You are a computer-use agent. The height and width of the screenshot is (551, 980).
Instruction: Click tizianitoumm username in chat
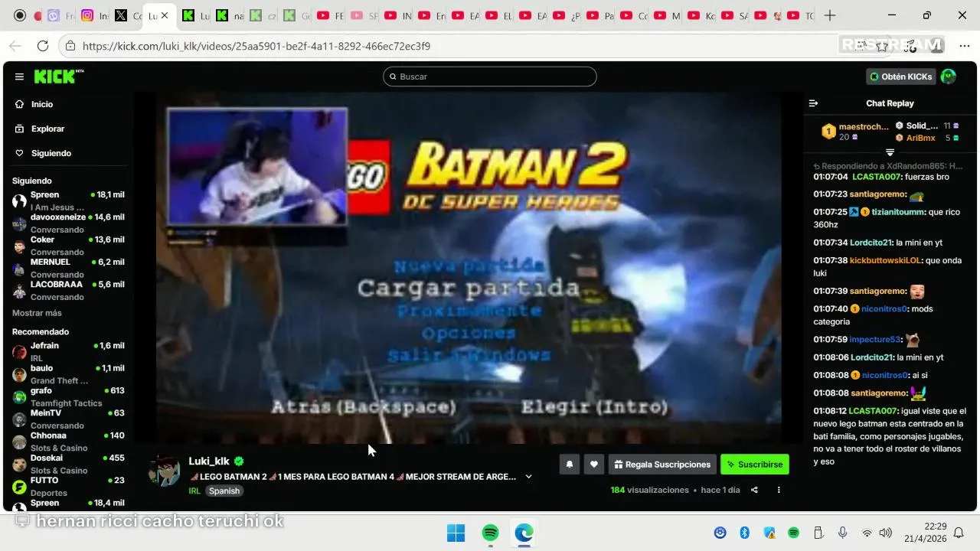[897, 212]
